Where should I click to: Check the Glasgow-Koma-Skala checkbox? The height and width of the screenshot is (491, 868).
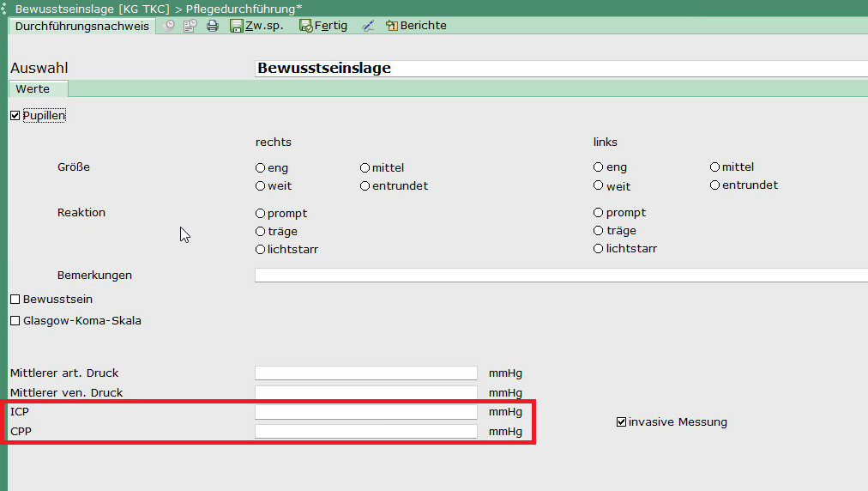(x=15, y=321)
